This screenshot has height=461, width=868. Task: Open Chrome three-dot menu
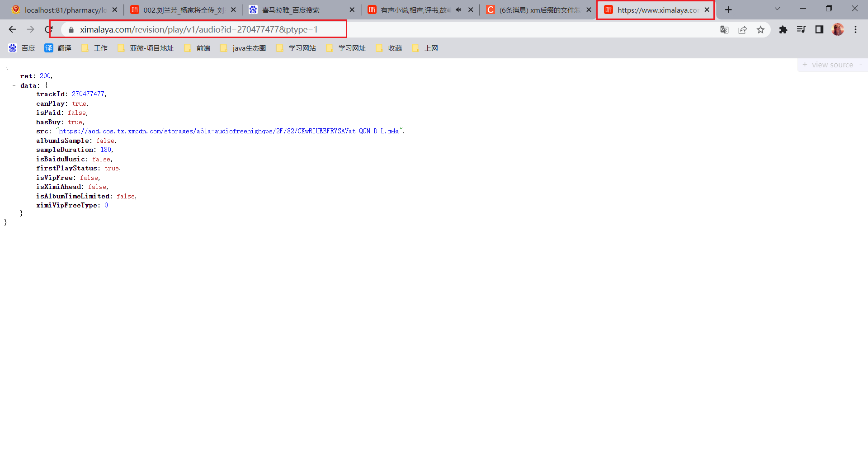[855, 30]
